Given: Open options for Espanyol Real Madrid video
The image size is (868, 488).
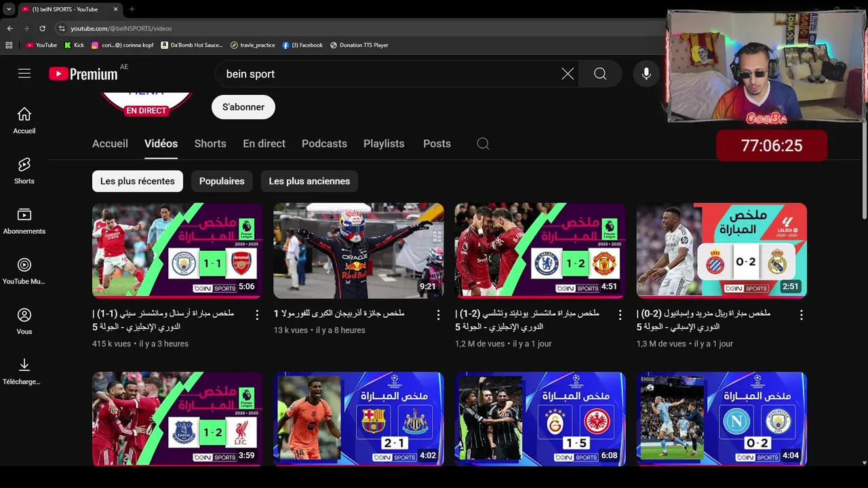Looking at the screenshot, I should [802, 315].
